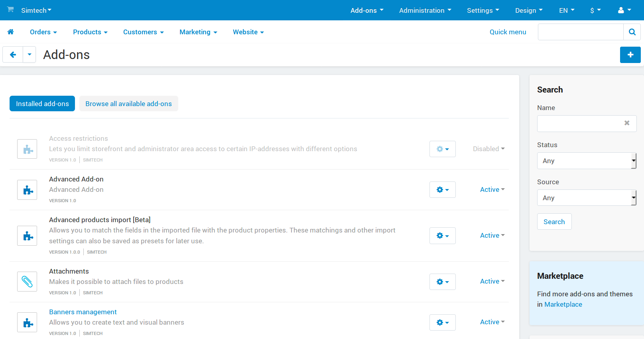Click the Banners management puzzle icon
The width and height of the screenshot is (644, 339).
27,322
